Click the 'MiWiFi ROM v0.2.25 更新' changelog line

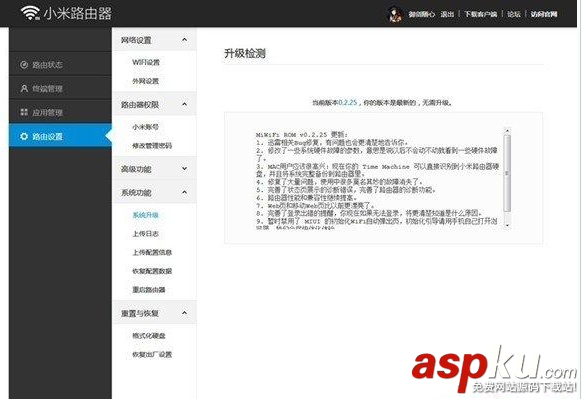click(x=302, y=135)
